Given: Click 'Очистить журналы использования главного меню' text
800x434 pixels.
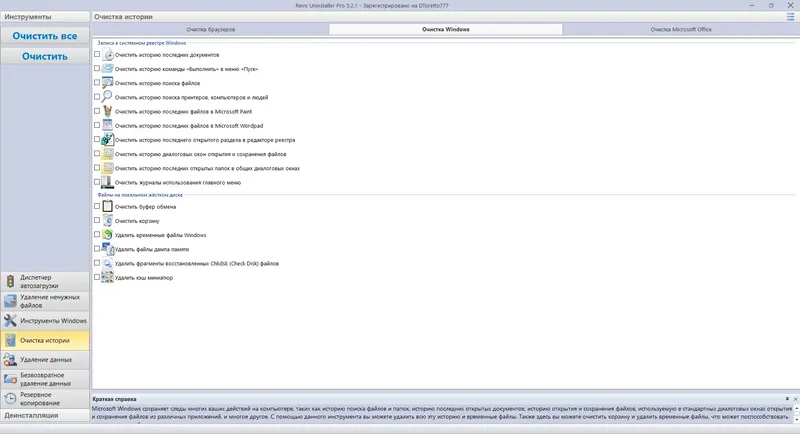Looking at the screenshot, I should 178,183.
